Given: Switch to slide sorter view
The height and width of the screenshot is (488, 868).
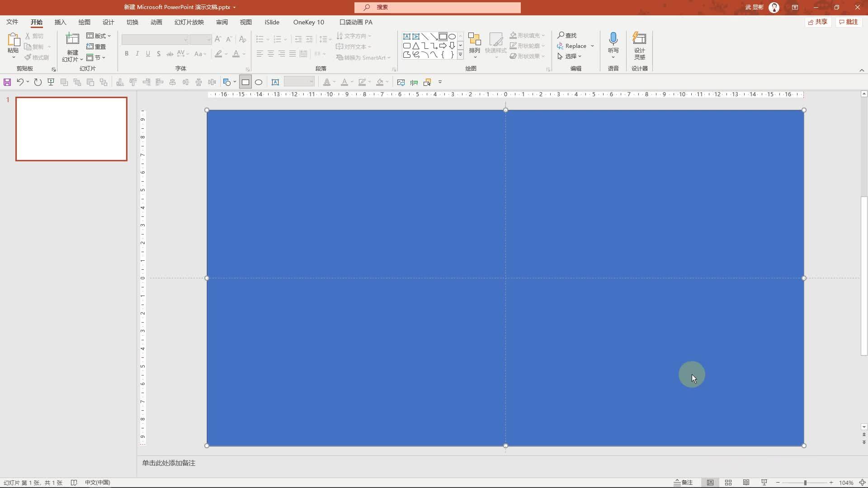Looking at the screenshot, I should 728,483.
